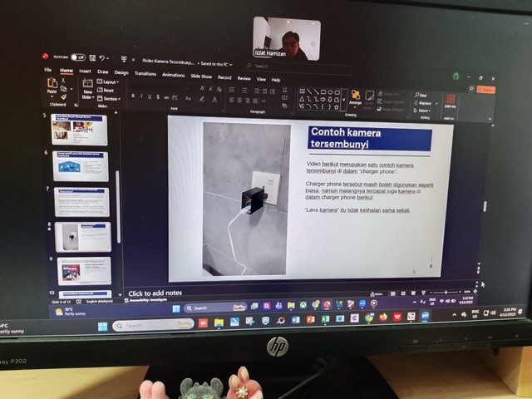Click the Notes icon in status bar

tap(377, 293)
